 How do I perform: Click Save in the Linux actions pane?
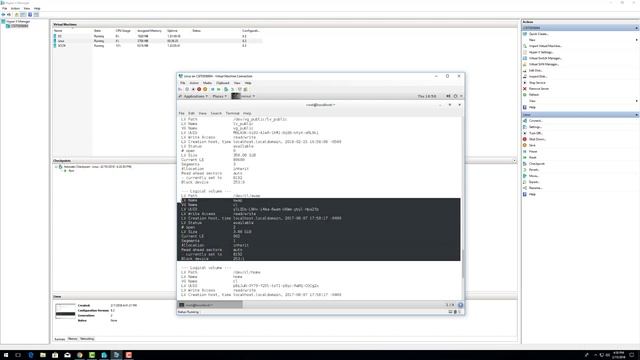pyautogui.click(x=532, y=145)
